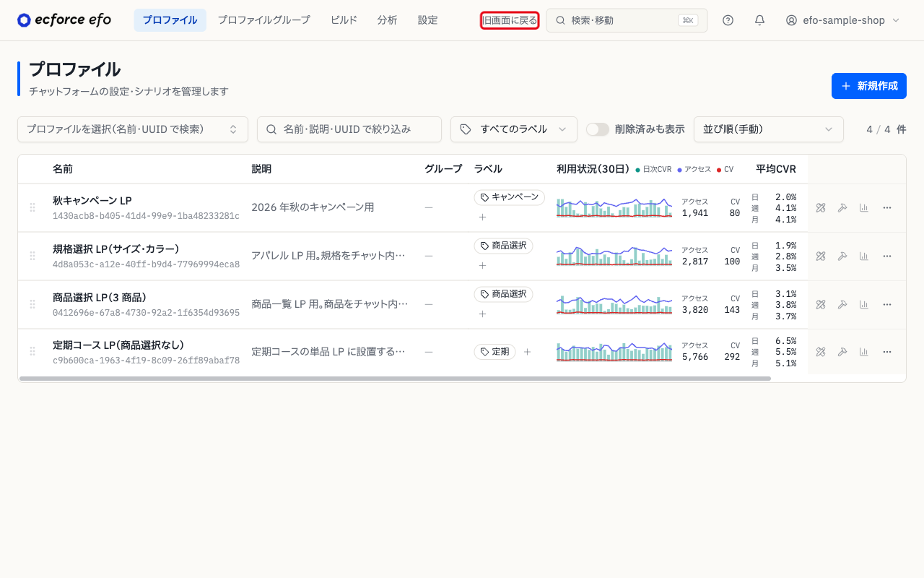Click the 検索・移動 search field
The height and width of the screenshot is (578, 924).
pyautogui.click(x=627, y=20)
